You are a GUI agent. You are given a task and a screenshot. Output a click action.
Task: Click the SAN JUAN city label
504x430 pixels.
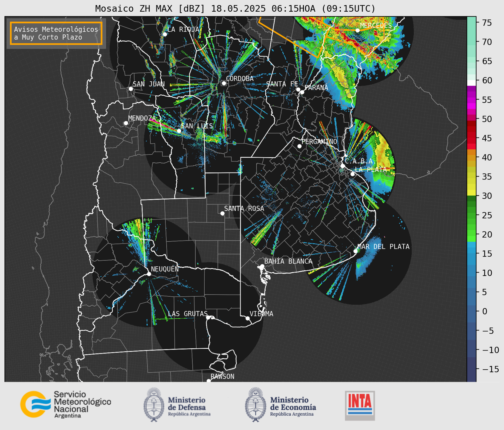[148, 84]
